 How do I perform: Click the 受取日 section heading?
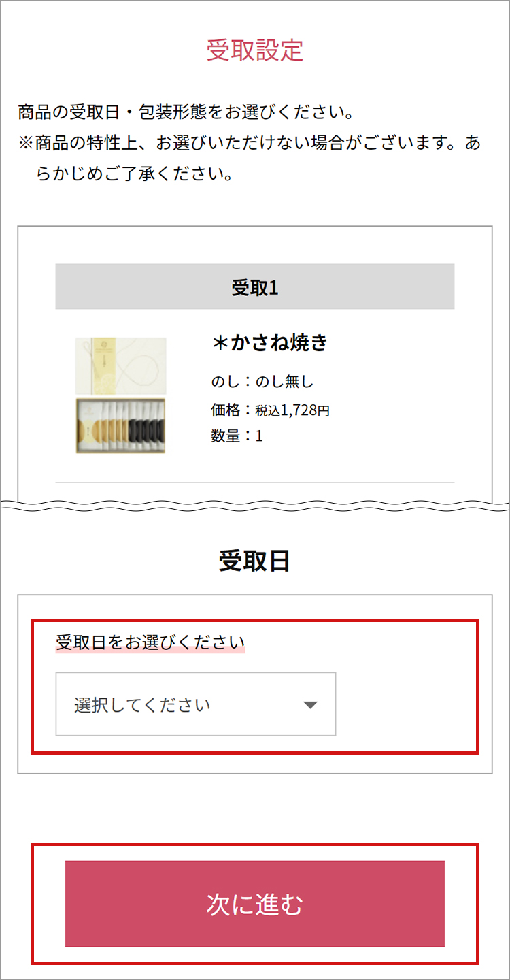point(254,561)
